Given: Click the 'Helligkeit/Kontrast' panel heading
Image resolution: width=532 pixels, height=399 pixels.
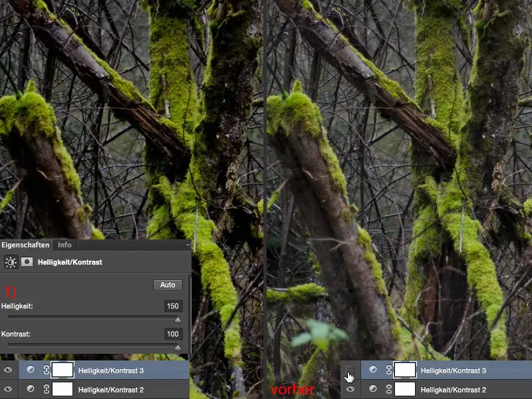Looking at the screenshot, I should 70,262.
